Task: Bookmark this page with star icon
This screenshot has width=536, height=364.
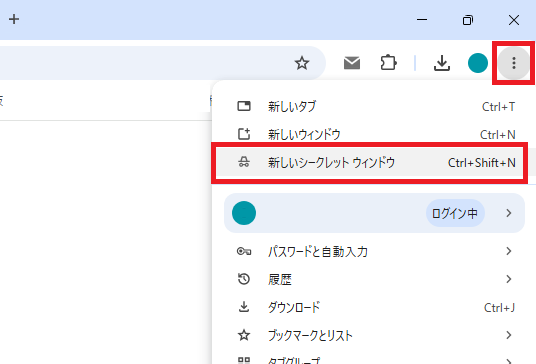Action: (x=302, y=63)
